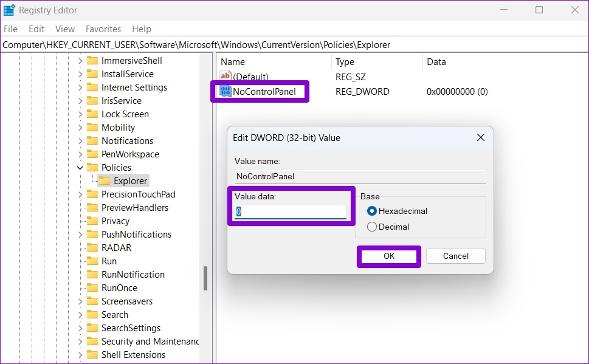Expand the Internet Settings tree node
This screenshot has height=364, width=589.
point(80,88)
